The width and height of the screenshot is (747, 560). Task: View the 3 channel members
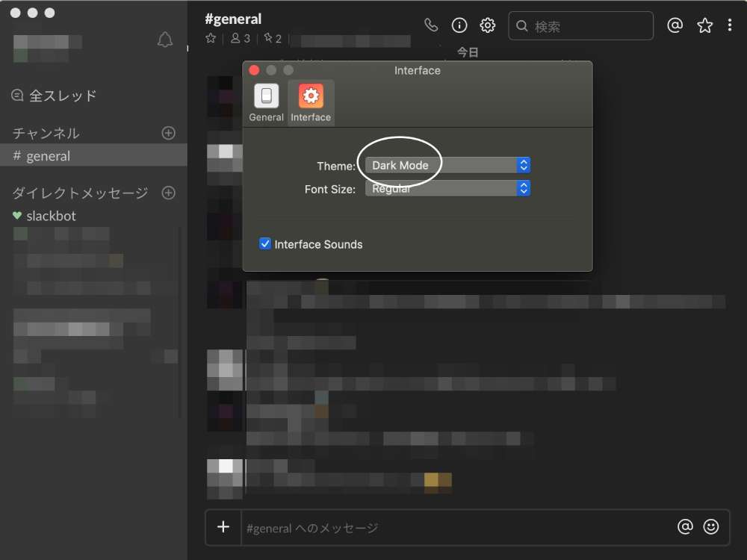click(x=240, y=38)
